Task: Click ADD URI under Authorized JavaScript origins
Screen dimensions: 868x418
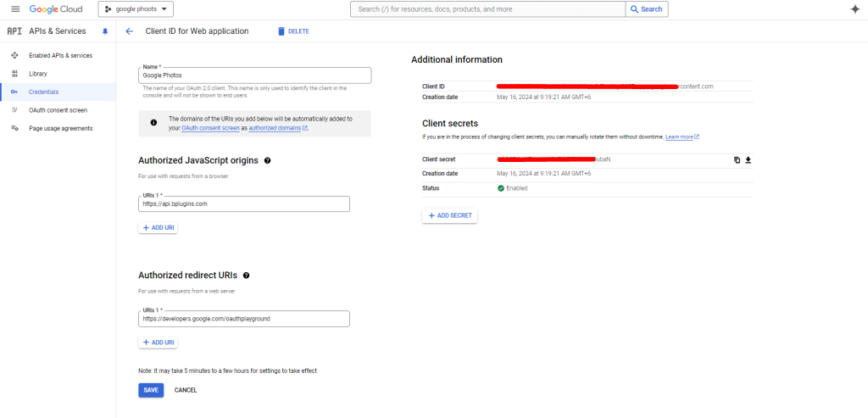Action: [x=158, y=227]
